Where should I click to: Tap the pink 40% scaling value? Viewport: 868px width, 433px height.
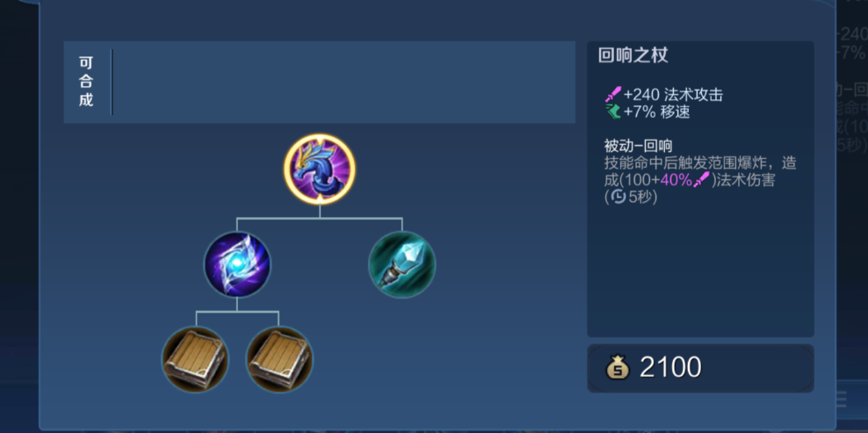(x=676, y=180)
